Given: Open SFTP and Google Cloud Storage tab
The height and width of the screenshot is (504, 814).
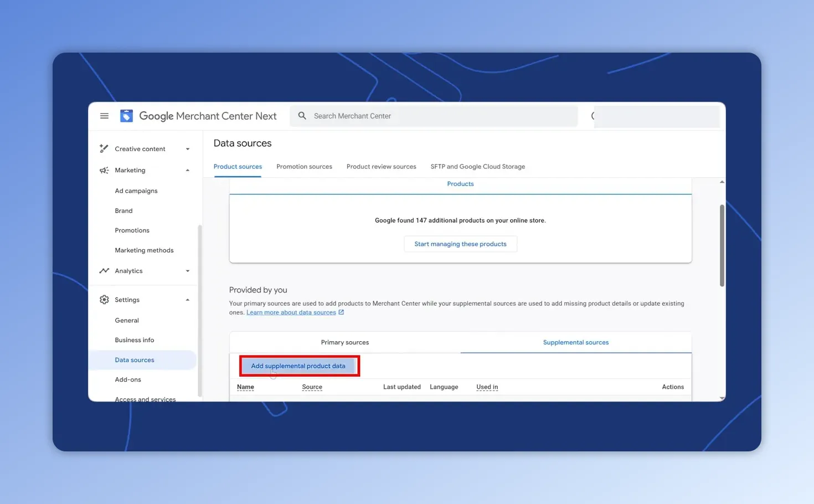Looking at the screenshot, I should (477, 167).
